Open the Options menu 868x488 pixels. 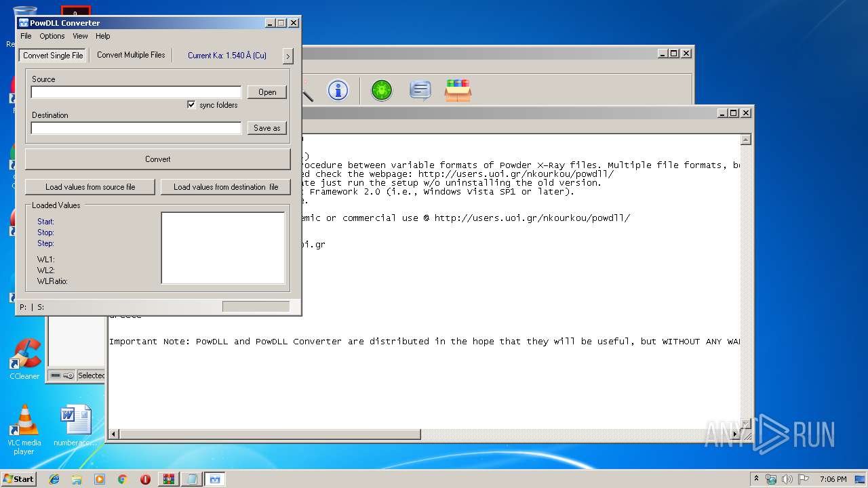(x=52, y=36)
